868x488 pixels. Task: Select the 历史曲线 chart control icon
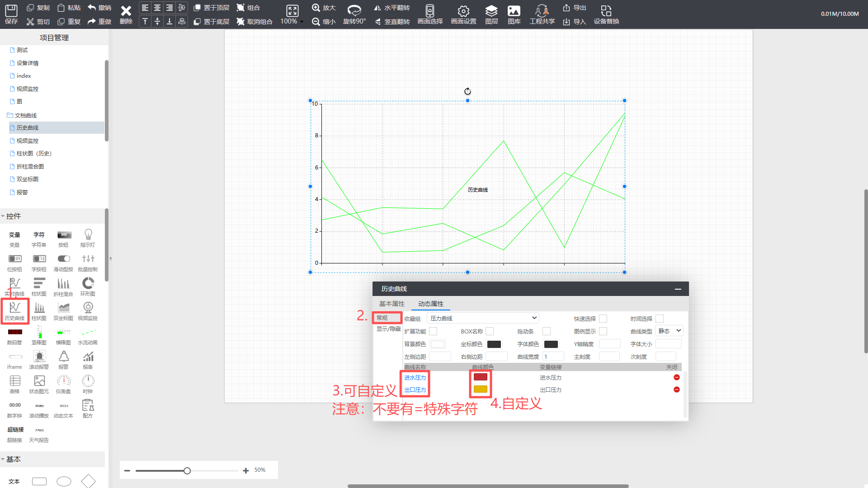[15, 308]
